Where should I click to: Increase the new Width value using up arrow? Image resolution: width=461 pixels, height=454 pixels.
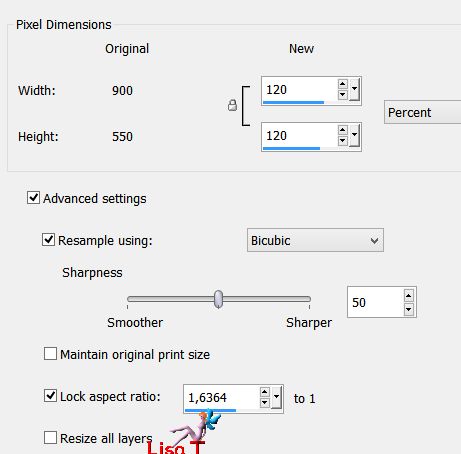pos(343,84)
